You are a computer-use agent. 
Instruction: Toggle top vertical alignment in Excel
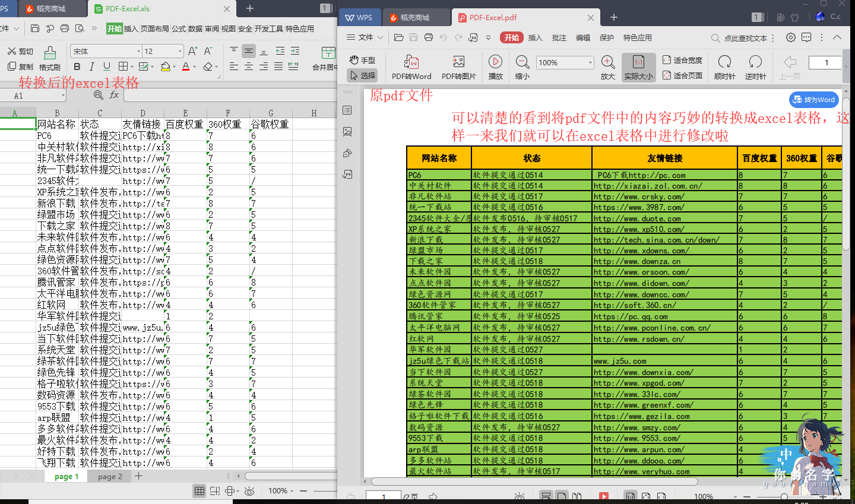pyautogui.click(x=234, y=51)
